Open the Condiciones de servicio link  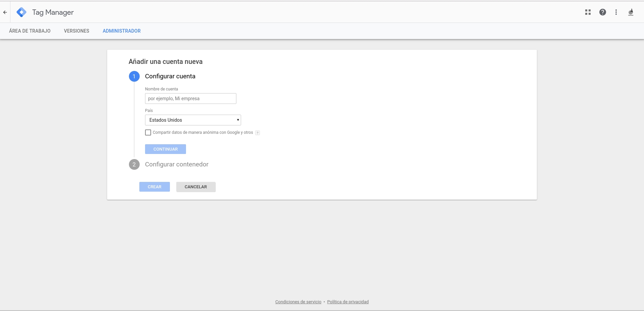point(298,302)
